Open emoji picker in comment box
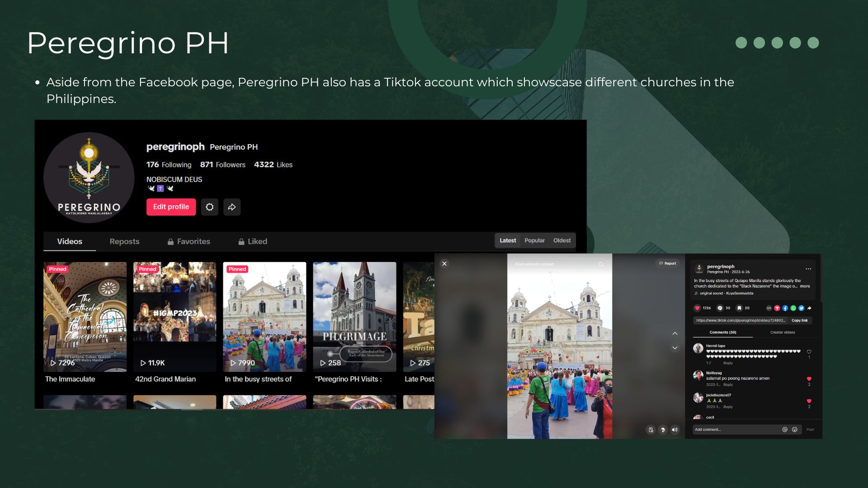Image resolution: width=868 pixels, height=488 pixels. pyautogui.click(x=795, y=430)
